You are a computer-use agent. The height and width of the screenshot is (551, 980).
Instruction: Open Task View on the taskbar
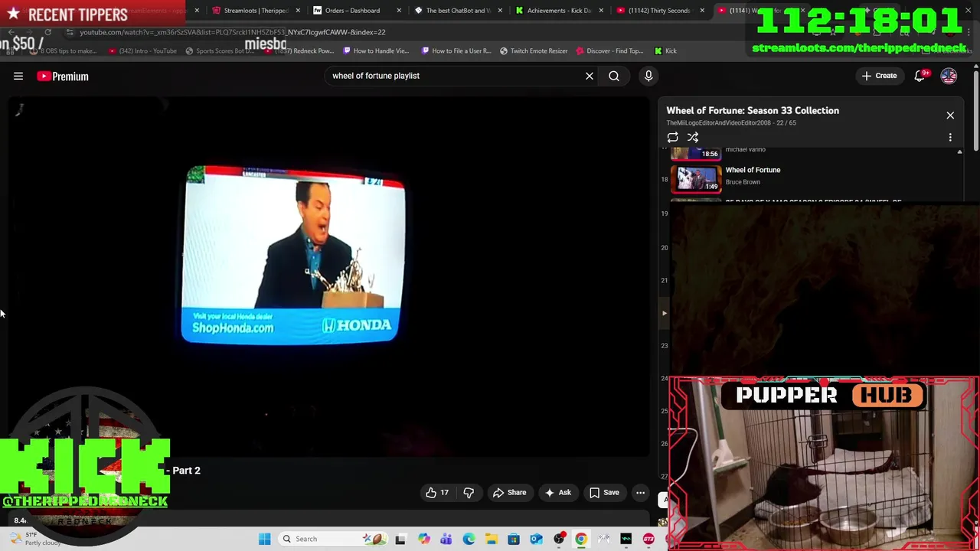tap(400, 539)
